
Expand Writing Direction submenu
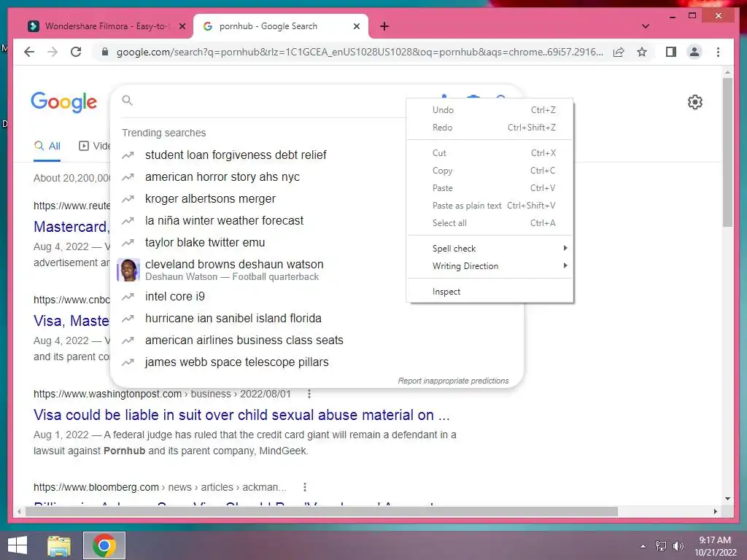click(x=489, y=266)
